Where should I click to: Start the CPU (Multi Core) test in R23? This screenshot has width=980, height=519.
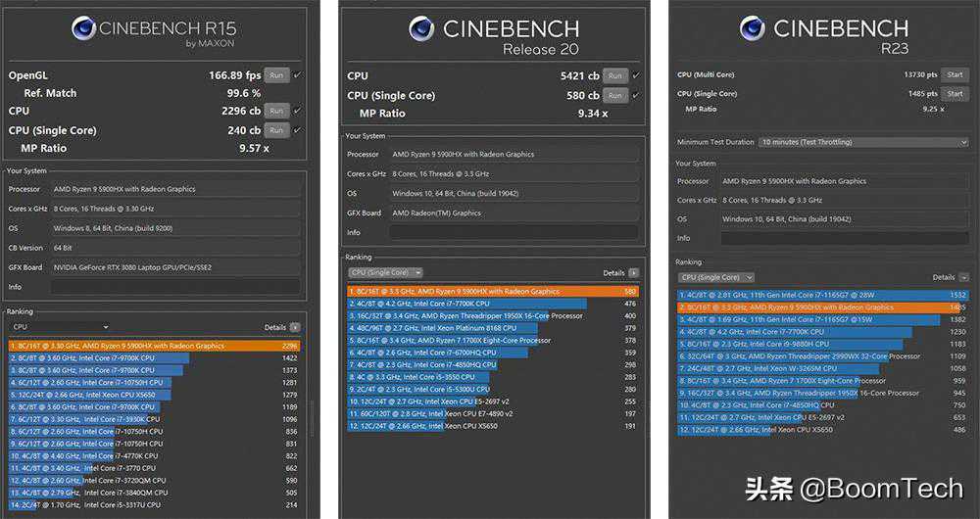pos(955,74)
